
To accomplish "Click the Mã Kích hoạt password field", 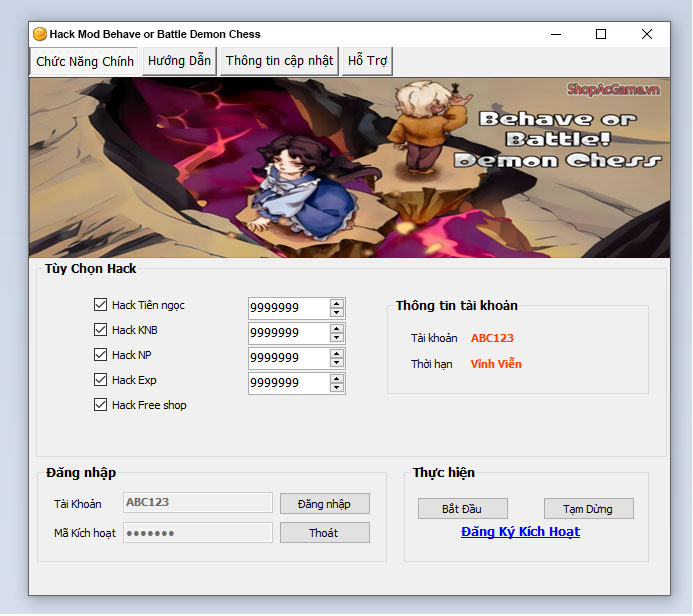I will click(x=198, y=533).
